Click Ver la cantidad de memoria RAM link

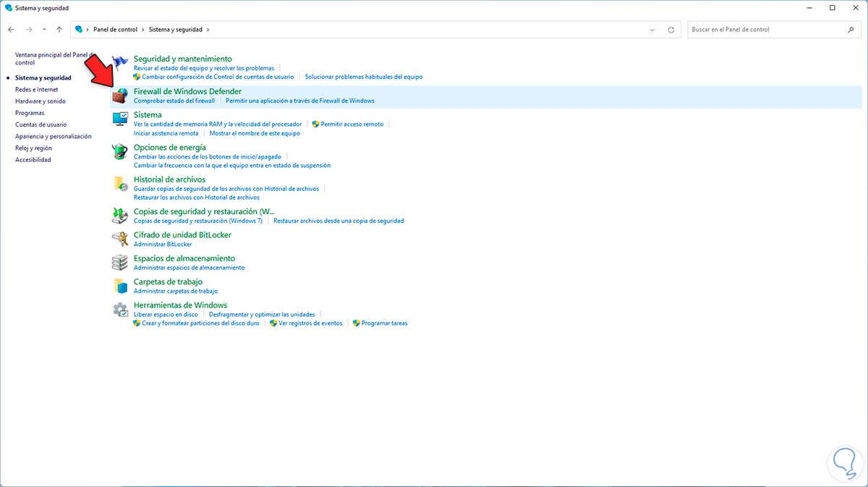218,124
